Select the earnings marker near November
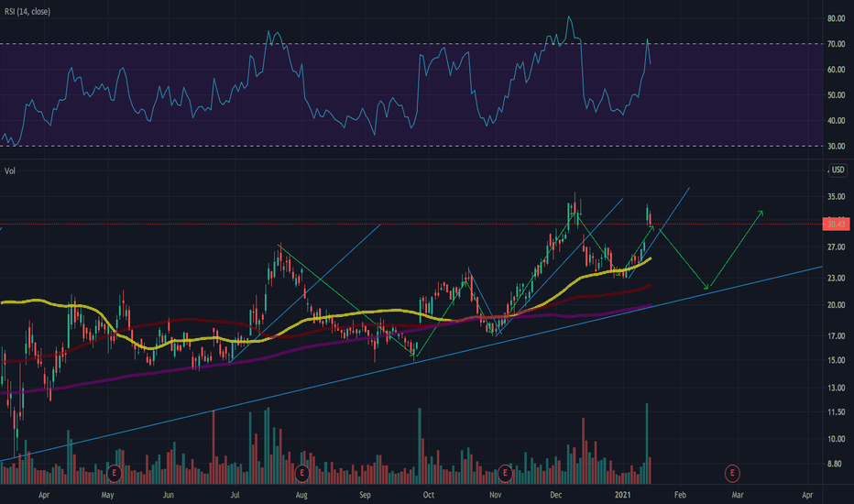Viewport: 854px width, 504px height. click(505, 473)
